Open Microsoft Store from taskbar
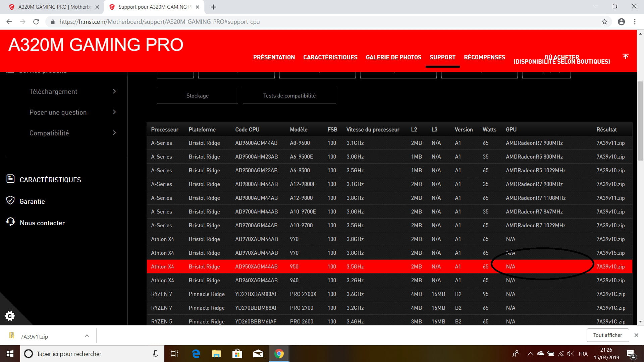The height and width of the screenshot is (362, 644). coord(237,354)
